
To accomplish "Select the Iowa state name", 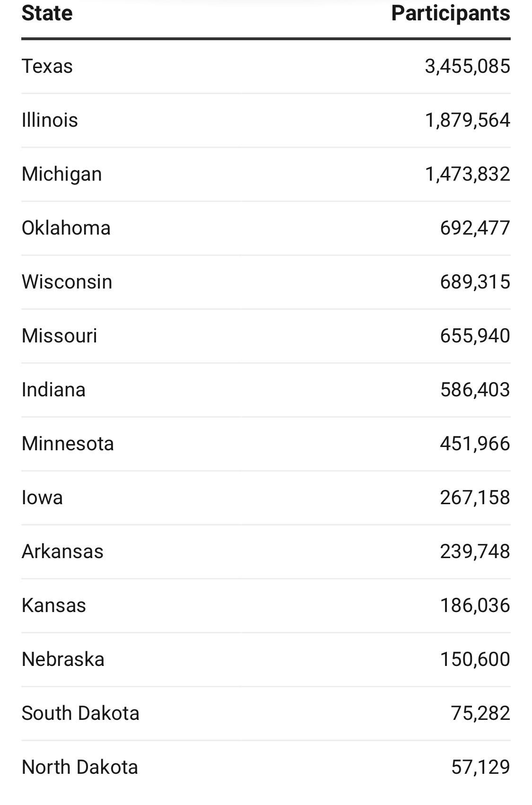I will [x=43, y=498].
